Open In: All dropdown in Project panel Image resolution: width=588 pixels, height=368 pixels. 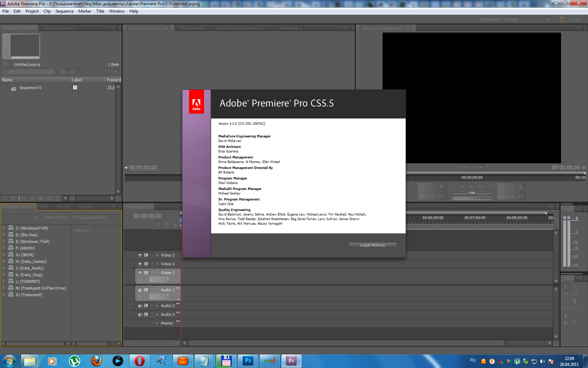click(93, 71)
